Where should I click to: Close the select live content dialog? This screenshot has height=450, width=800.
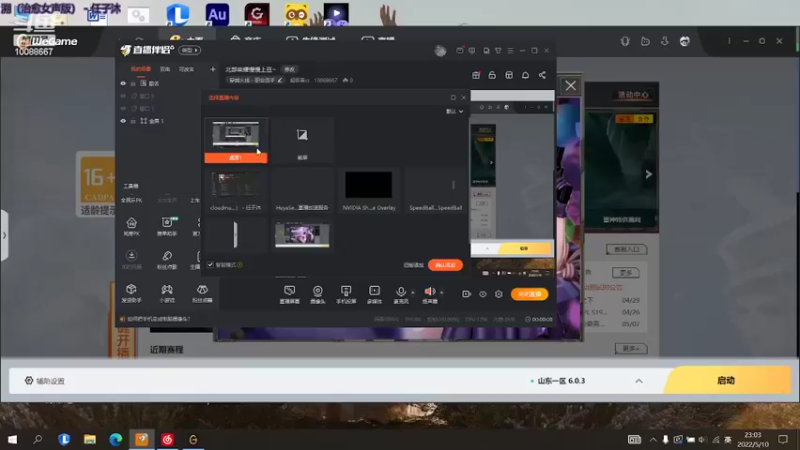click(x=463, y=97)
